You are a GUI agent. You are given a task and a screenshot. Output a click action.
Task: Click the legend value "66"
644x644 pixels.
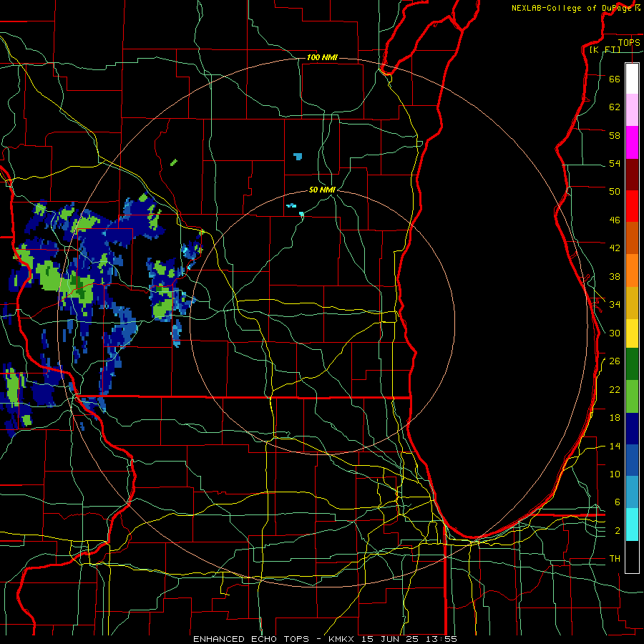coord(615,79)
